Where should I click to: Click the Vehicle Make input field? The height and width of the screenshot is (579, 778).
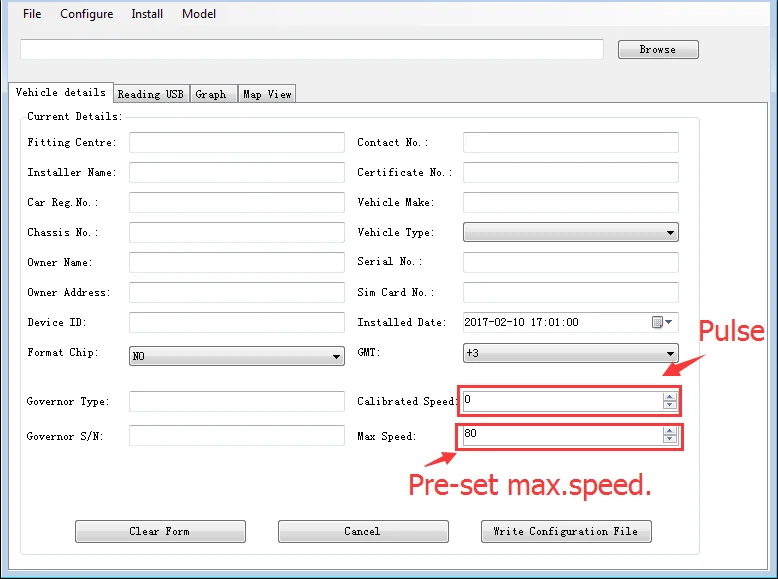point(571,202)
